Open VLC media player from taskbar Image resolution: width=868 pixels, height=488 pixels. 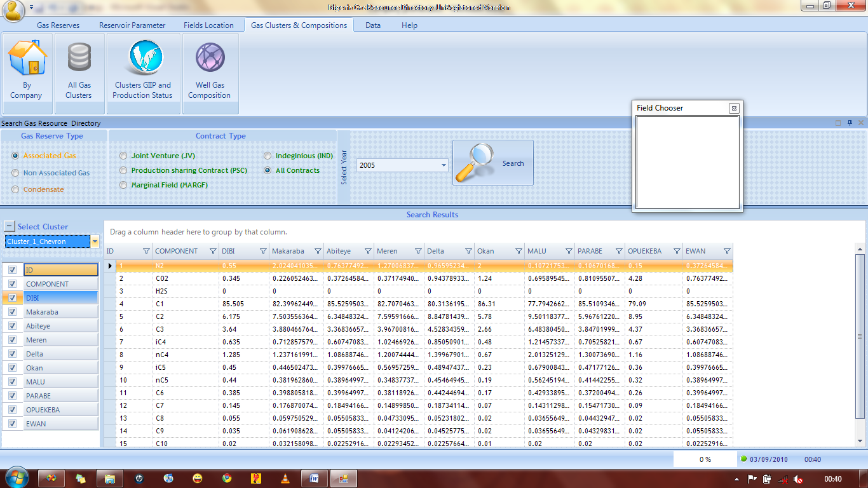point(285,478)
